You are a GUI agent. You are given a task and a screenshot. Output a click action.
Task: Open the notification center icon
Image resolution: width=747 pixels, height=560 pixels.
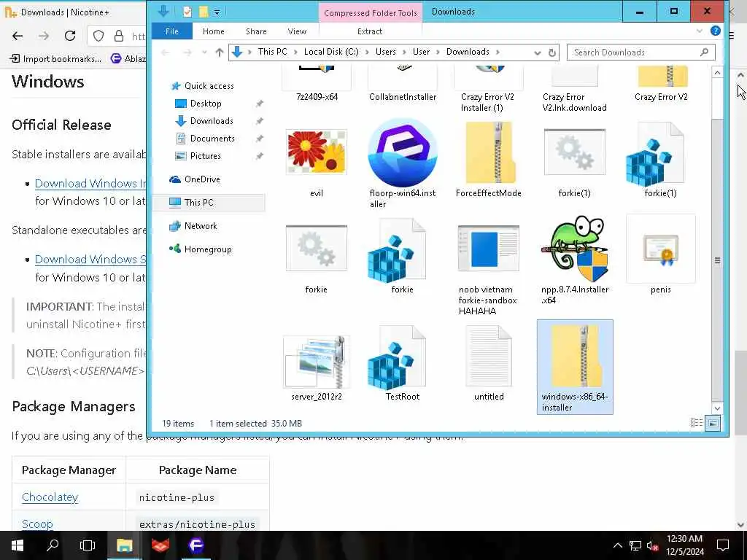click(723, 545)
